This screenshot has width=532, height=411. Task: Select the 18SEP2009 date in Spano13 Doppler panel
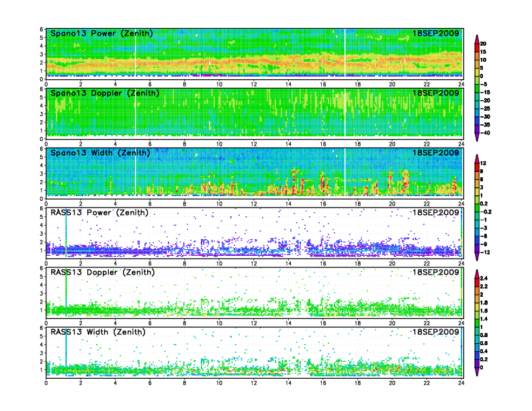(x=436, y=93)
